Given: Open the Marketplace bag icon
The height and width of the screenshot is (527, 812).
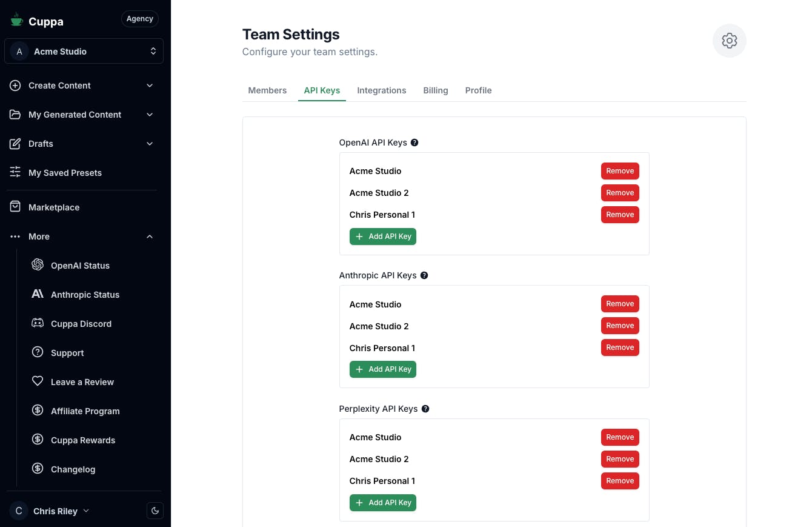Looking at the screenshot, I should click(15, 207).
